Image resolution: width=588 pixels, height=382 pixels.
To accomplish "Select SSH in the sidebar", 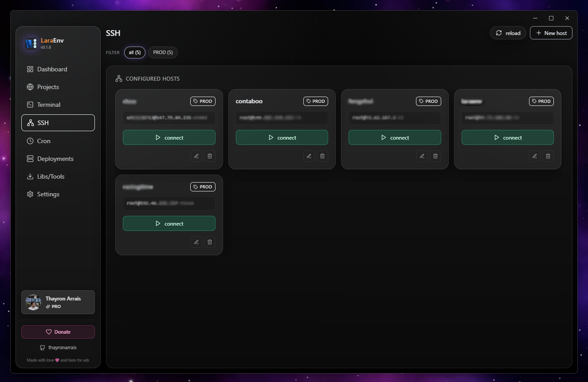I will [58, 123].
